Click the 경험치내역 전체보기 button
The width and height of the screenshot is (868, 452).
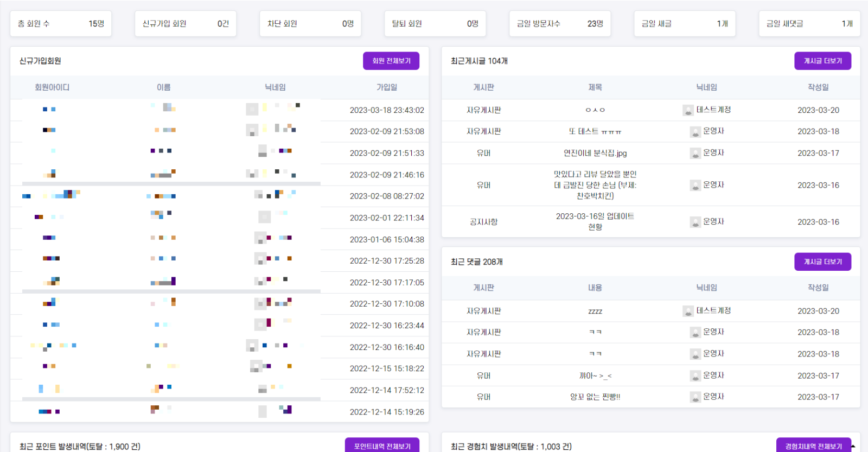(813, 446)
